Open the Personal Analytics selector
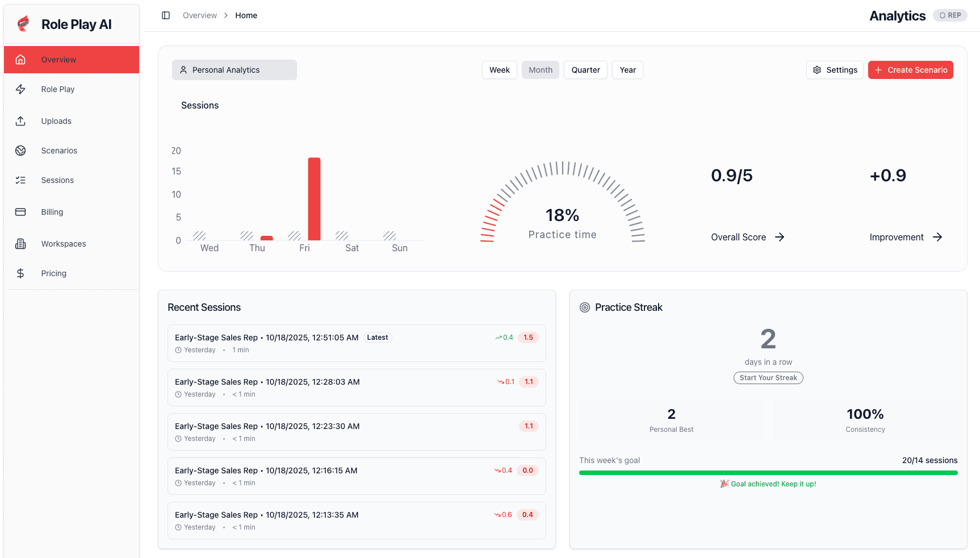Image resolution: width=980 pixels, height=558 pixels. tap(234, 69)
